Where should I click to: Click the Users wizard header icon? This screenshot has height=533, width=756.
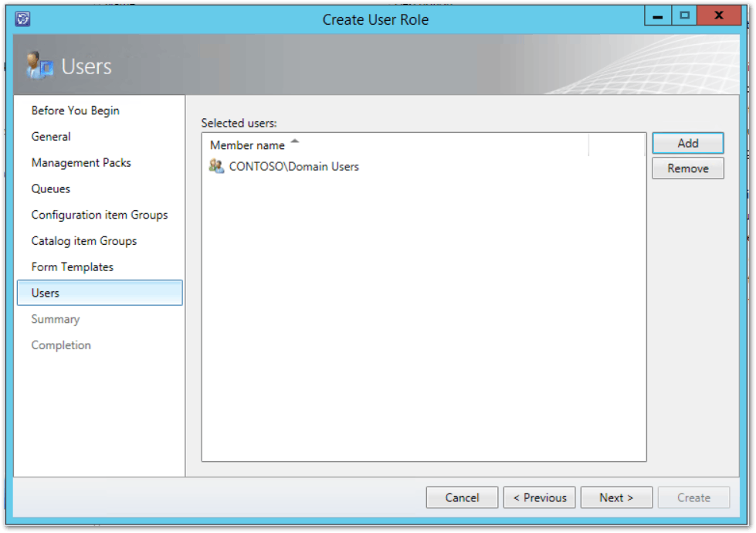pyautogui.click(x=39, y=66)
